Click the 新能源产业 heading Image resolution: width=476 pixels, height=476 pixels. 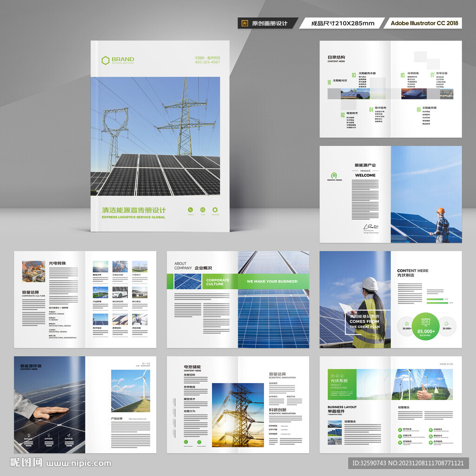[365, 165]
